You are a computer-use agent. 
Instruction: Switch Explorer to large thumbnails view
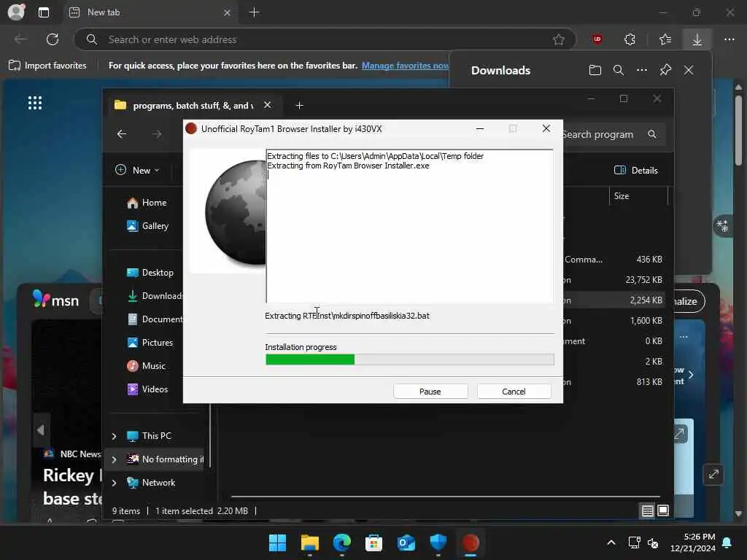[x=663, y=511]
